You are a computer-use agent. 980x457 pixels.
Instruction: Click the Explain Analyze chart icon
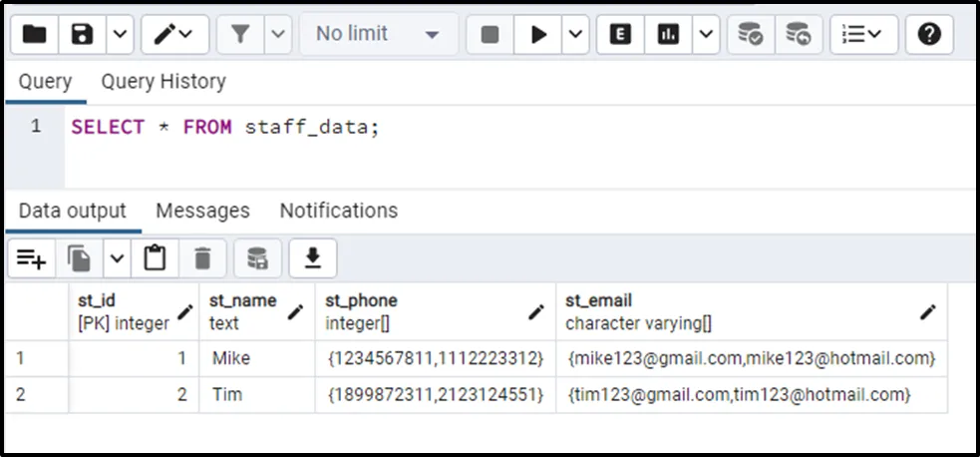[x=669, y=35]
